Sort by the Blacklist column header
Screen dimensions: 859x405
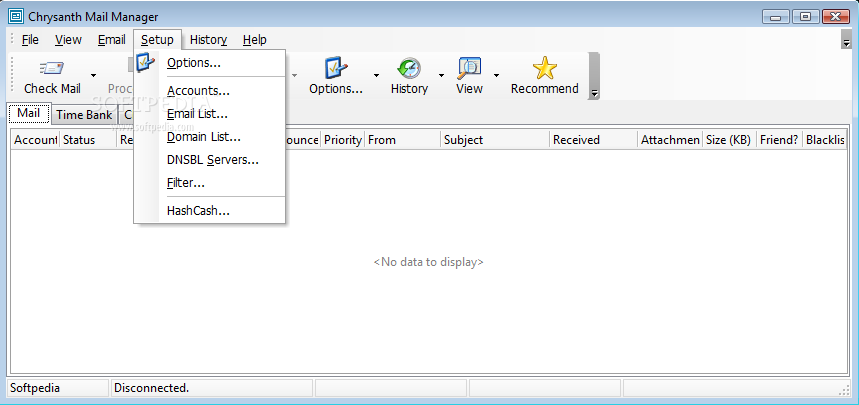click(x=825, y=140)
